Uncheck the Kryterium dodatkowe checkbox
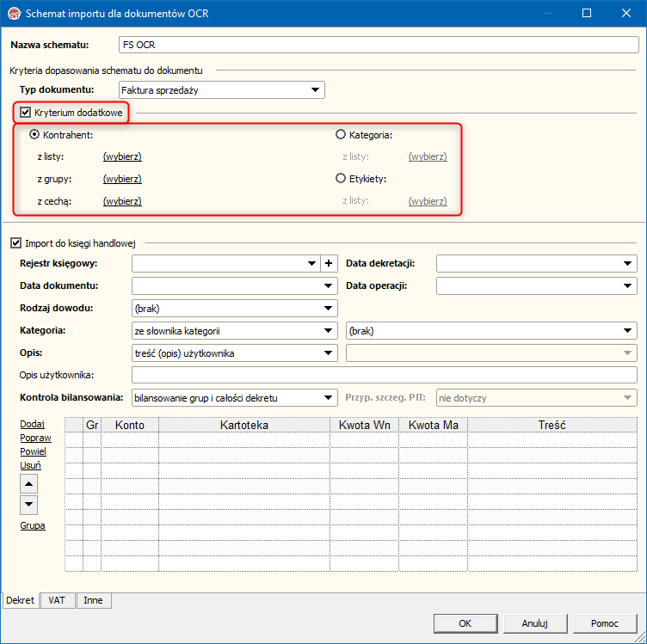 (26, 112)
